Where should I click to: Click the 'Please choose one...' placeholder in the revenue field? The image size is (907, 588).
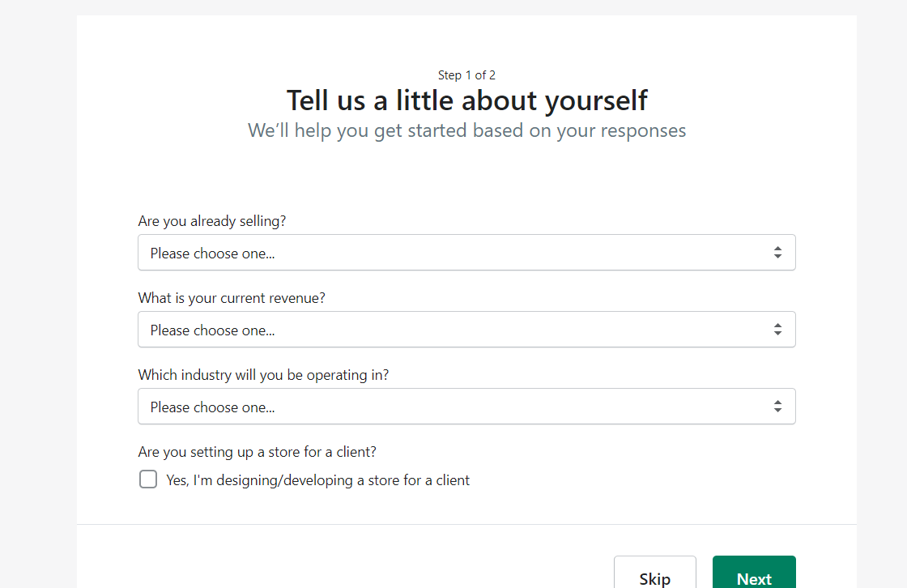coord(212,330)
